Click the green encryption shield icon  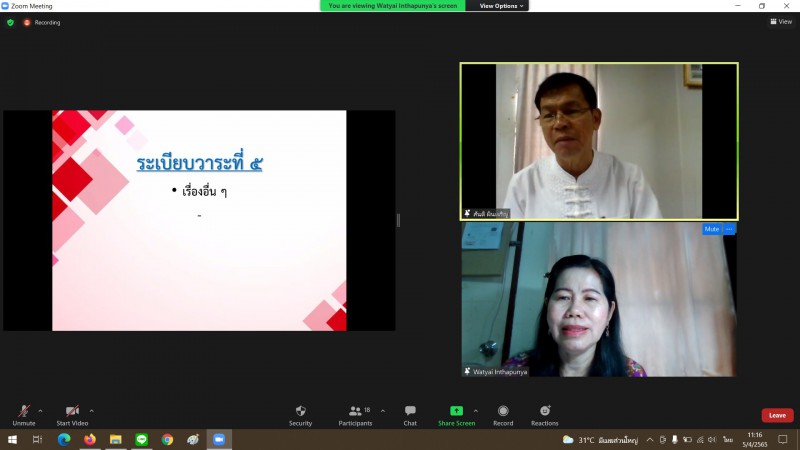coord(10,22)
